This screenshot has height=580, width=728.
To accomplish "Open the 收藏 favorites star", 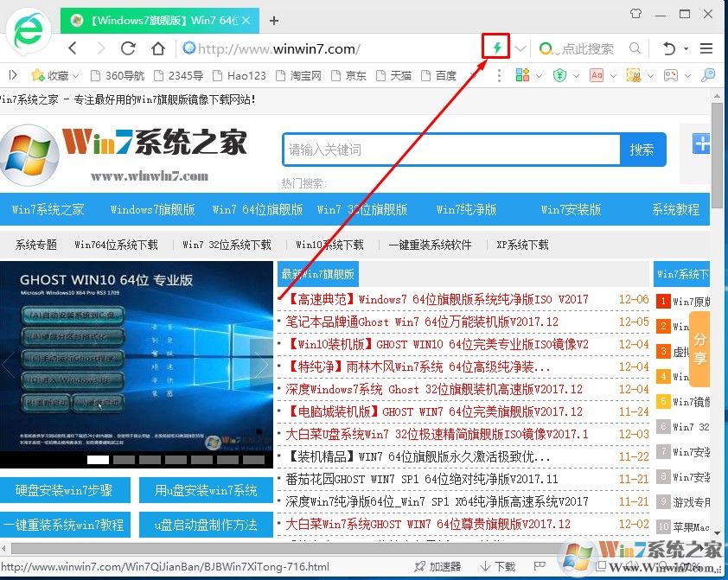I will point(37,74).
